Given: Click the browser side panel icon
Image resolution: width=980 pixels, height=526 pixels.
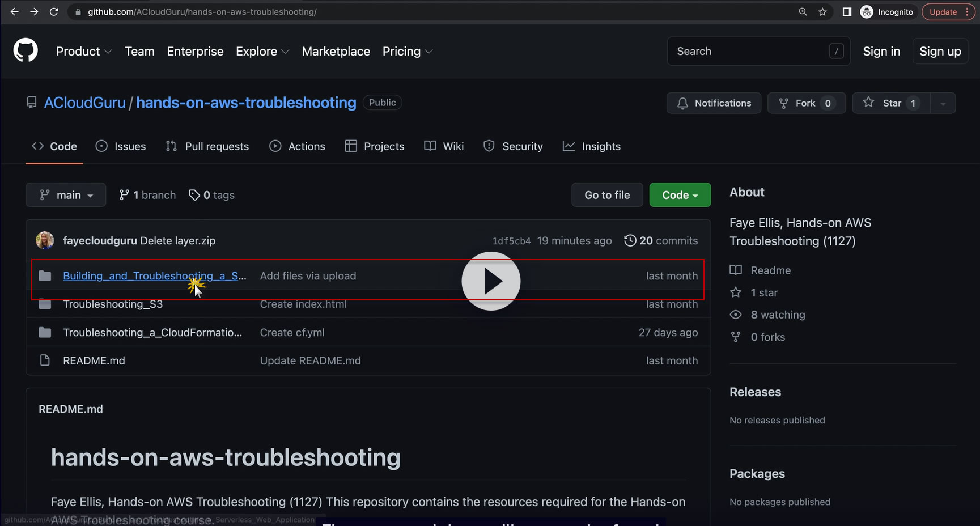Looking at the screenshot, I should (847, 12).
